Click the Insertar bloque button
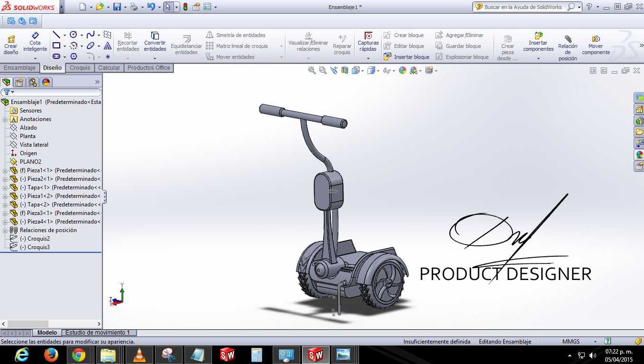Screen dimensions: 644x364 coord(406,57)
